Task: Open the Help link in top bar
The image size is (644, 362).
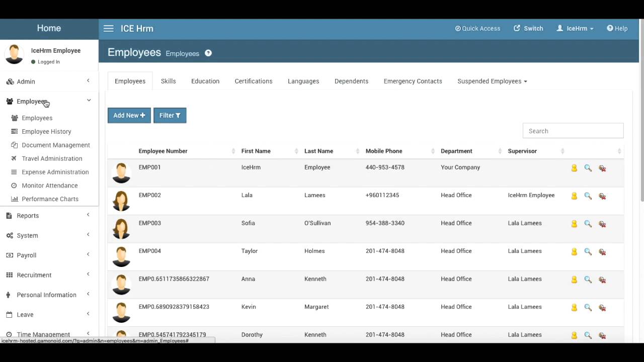Action: 617,29
